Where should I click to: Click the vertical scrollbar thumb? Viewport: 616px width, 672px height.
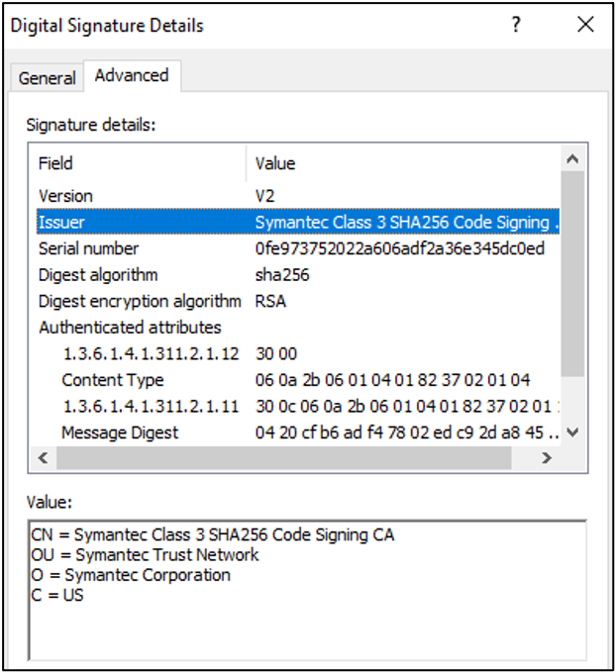(572, 273)
